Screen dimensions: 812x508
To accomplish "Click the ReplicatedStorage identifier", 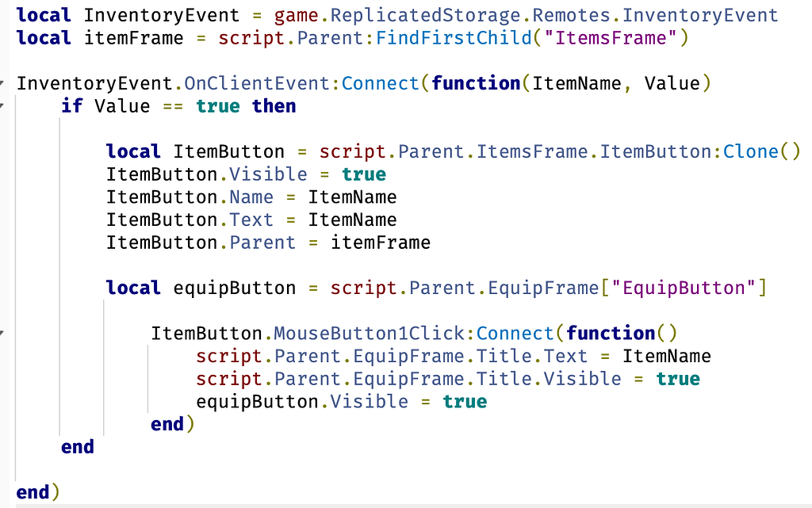I will 425,15.
